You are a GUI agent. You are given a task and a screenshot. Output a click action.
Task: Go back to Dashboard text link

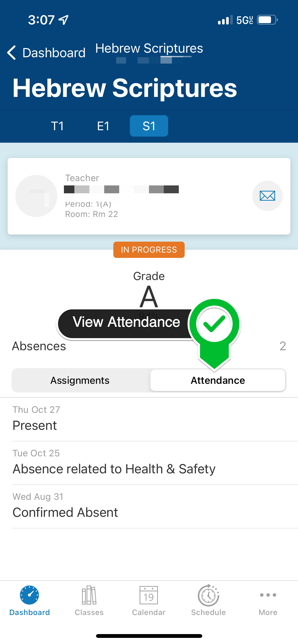click(x=54, y=53)
